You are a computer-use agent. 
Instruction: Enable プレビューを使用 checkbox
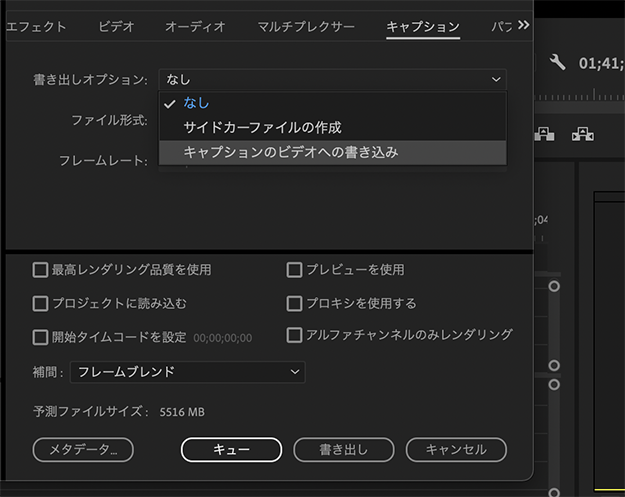pyautogui.click(x=294, y=270)
